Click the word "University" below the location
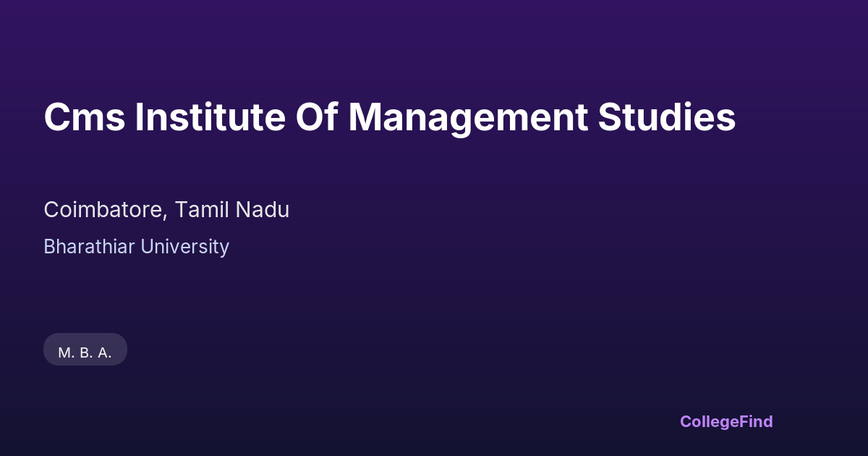Screen dimensions: 868x456 point(184,247)
